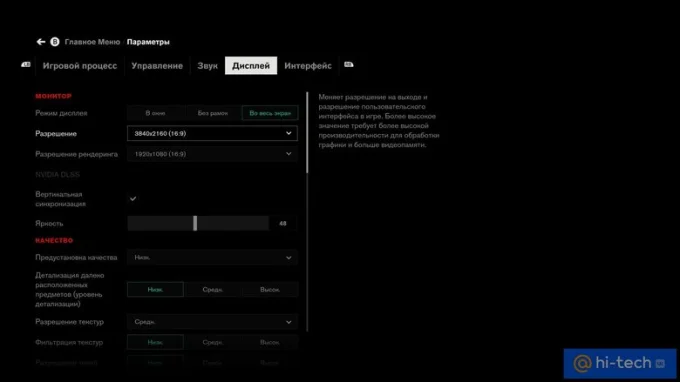The height and width of the screenshot is (382, 680).
Task: Set Фильтрация текстур to Низк.
Action: [155, 343]
